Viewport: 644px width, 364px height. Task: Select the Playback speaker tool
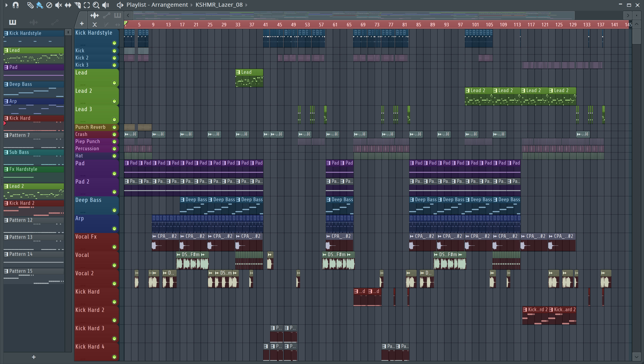(106, 5)
